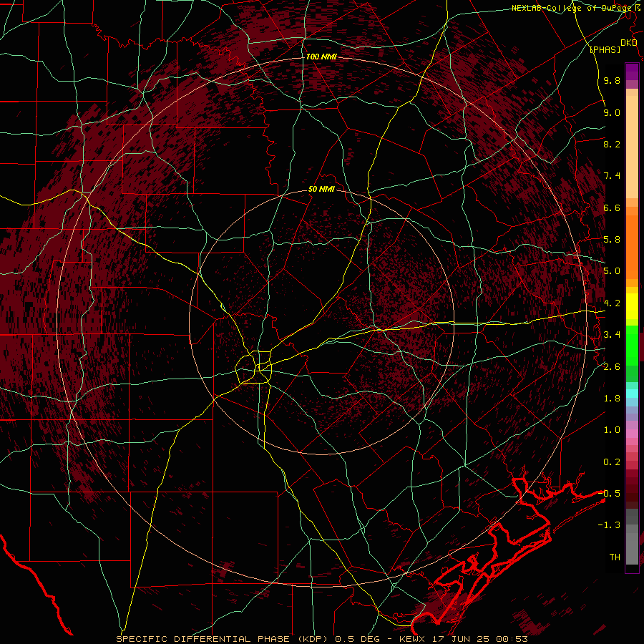Click the 50 NMI range ring label
The width and height of the screenshot is (644, 644).
tap(321, 189)
